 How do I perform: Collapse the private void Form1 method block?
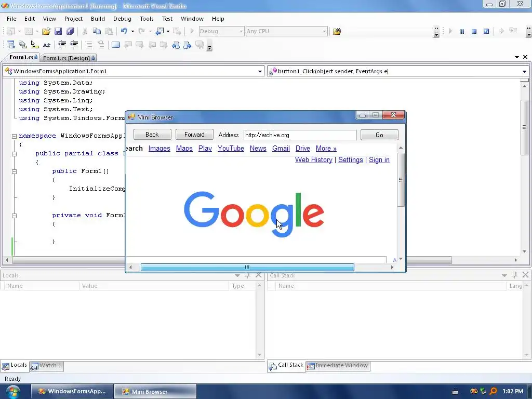coord(14,216)
